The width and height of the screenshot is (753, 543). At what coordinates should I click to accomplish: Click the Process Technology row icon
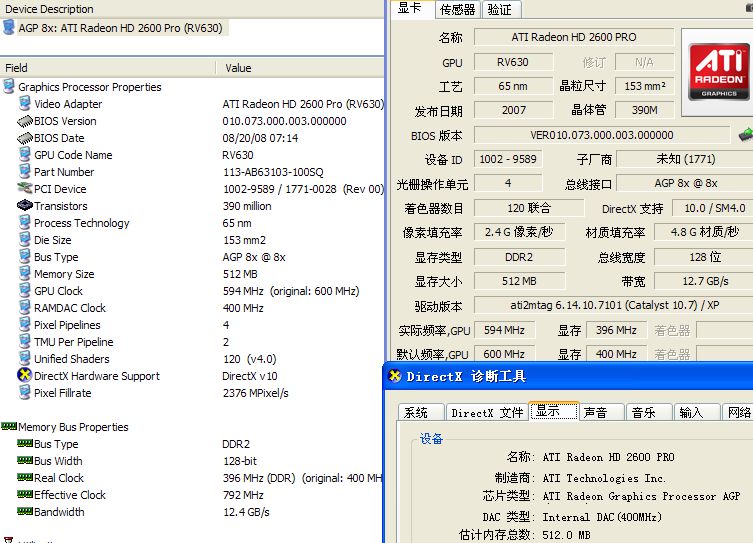[24, 222]
